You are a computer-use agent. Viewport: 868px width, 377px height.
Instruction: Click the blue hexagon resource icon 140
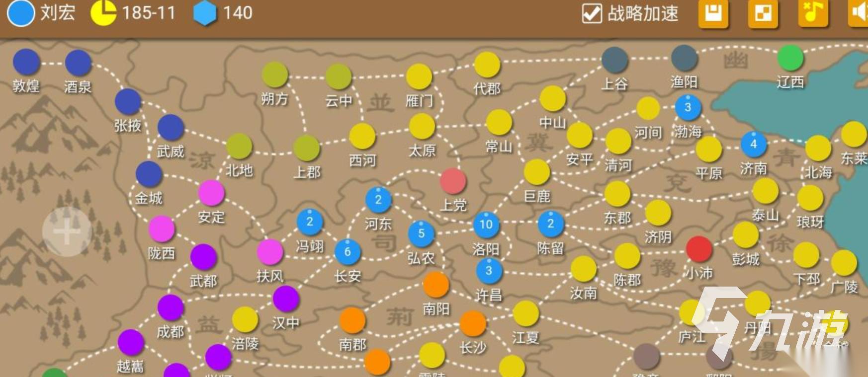tap(205, 13)
